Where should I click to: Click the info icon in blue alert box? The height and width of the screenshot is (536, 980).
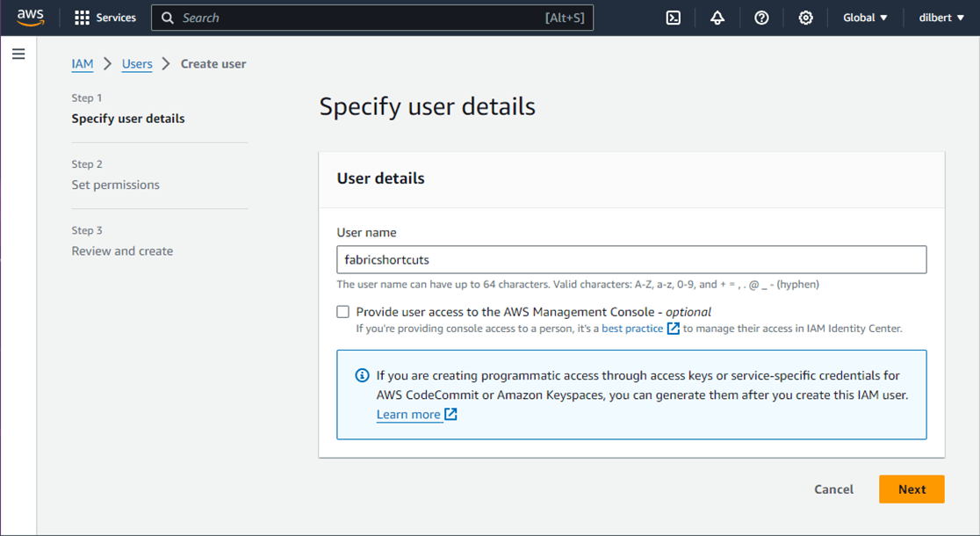click(362, 376)
